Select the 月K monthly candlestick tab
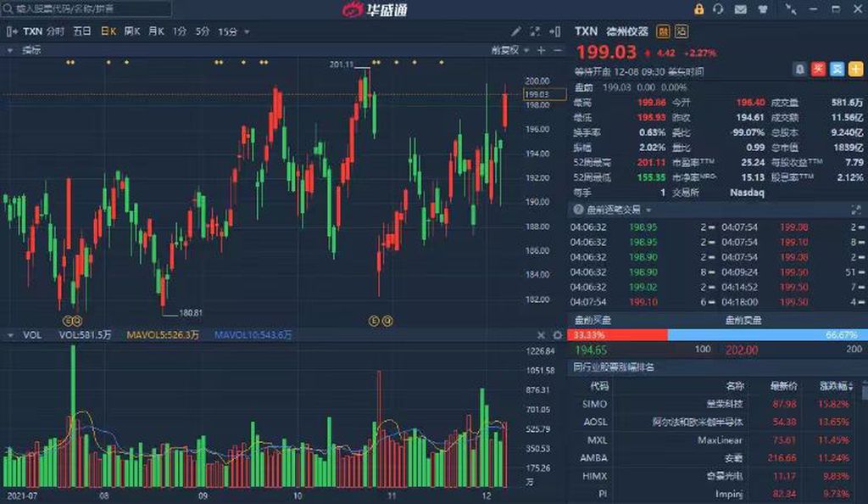Image resolution: width=868 pixels, height=504 pixels. click(x=156, y=31)
